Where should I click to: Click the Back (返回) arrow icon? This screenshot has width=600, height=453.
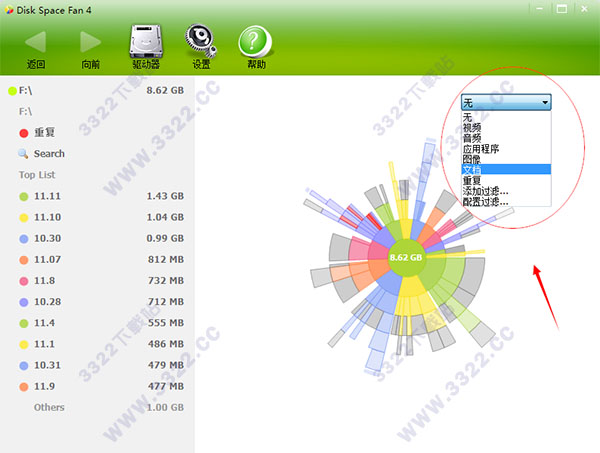tap(36, 42)
